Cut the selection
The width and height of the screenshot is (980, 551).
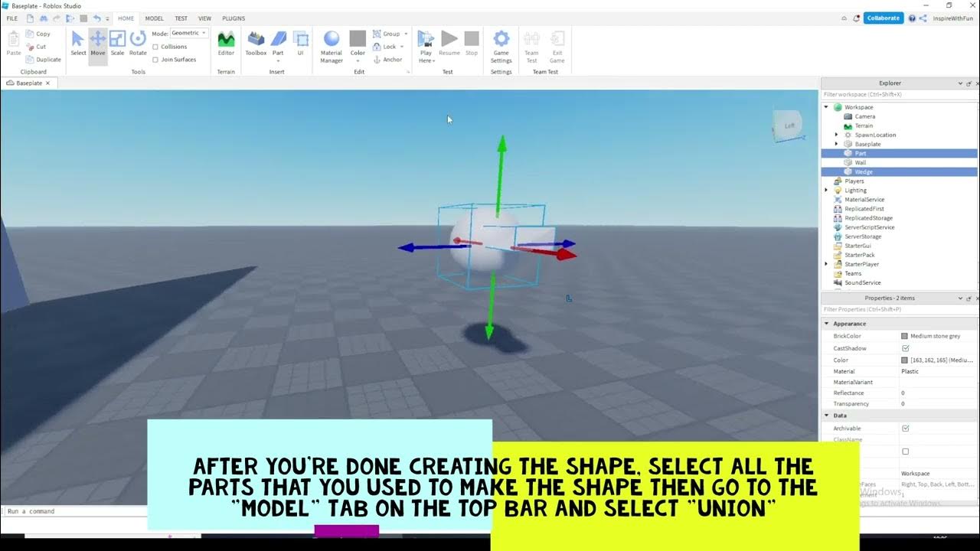pyautogui.click(x=36, y=47)
